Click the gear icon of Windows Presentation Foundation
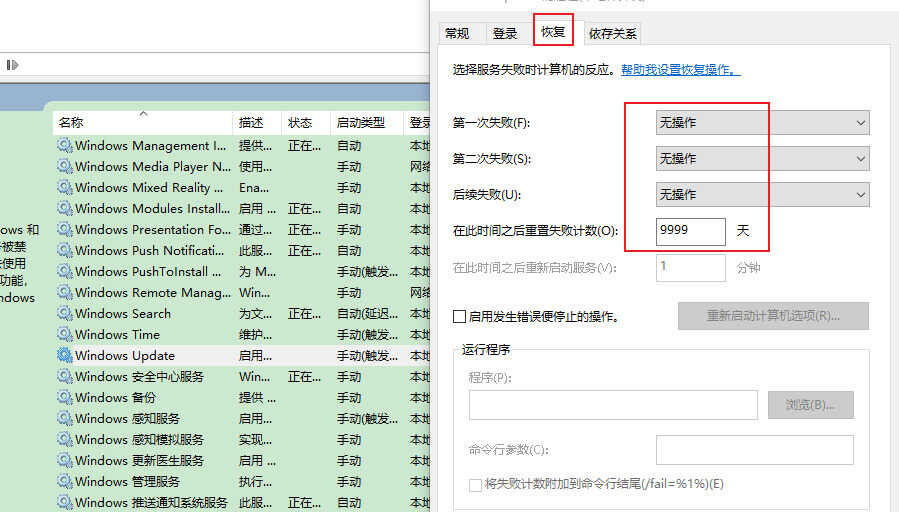 pyautogui.click(x=65, y=229)
